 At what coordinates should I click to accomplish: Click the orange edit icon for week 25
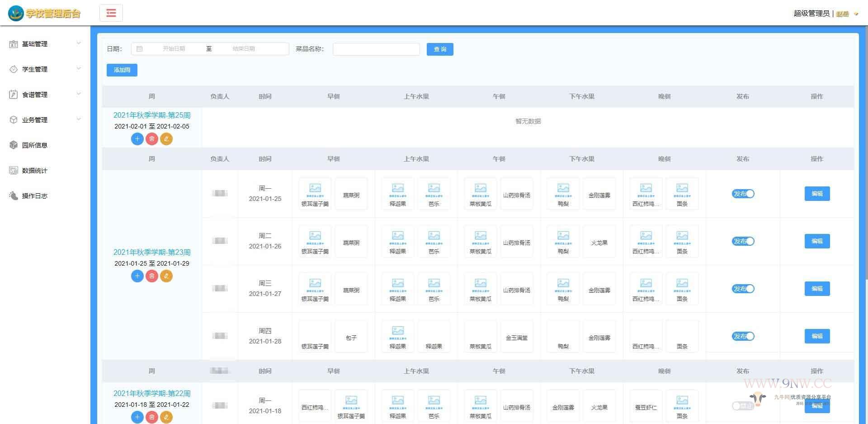click(x=166, y=139)
